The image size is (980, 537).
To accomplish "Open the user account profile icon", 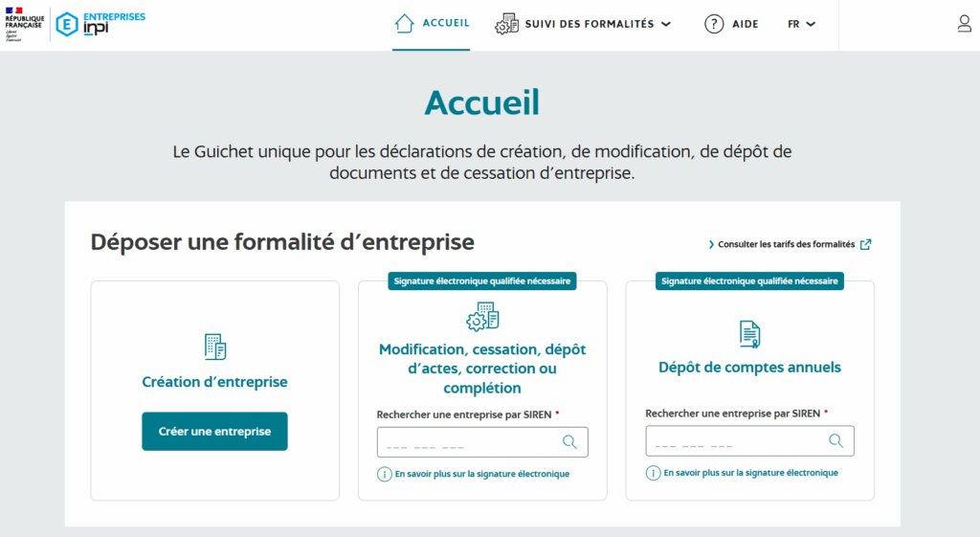I will [x=964, y=24].
